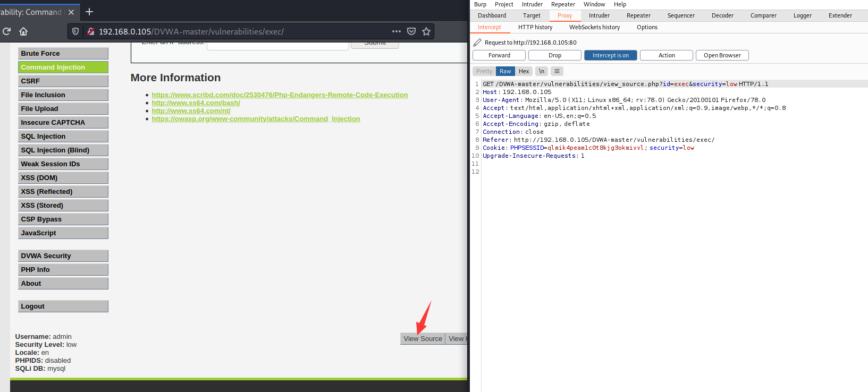The height and width of the screenshot is (392, 868).
Task: Open HTTP history sub-tab
Action: pos(535,27)
